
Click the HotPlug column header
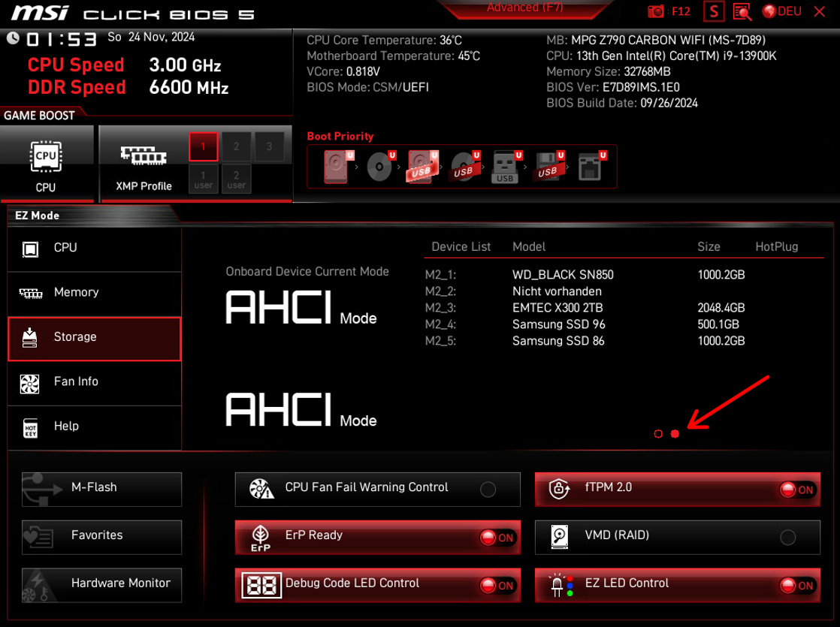(x=776, y=247)
